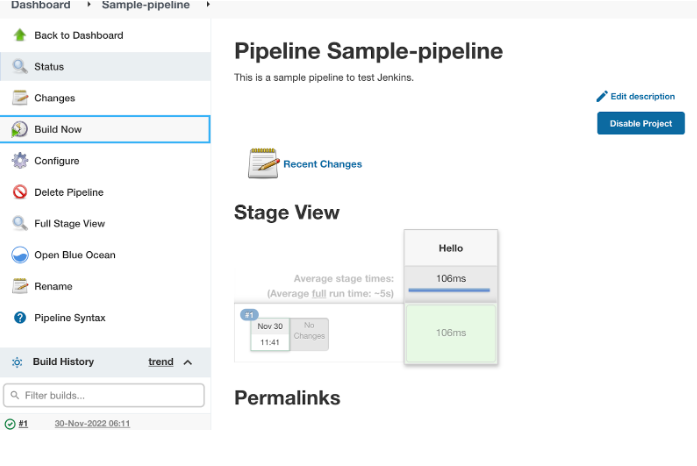Click the Recent Changes notepad icon

coord(263,164)
